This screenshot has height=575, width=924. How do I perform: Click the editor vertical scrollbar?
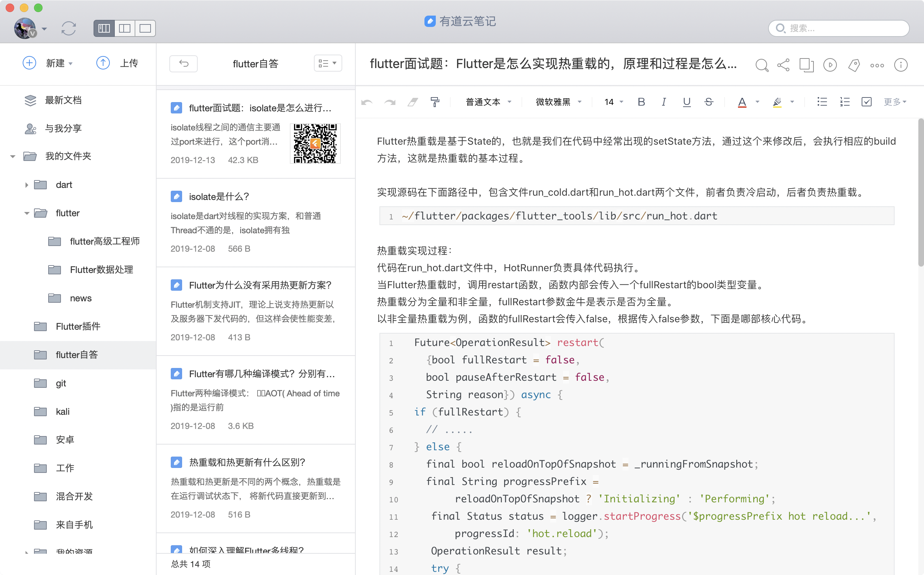[920, 193]
